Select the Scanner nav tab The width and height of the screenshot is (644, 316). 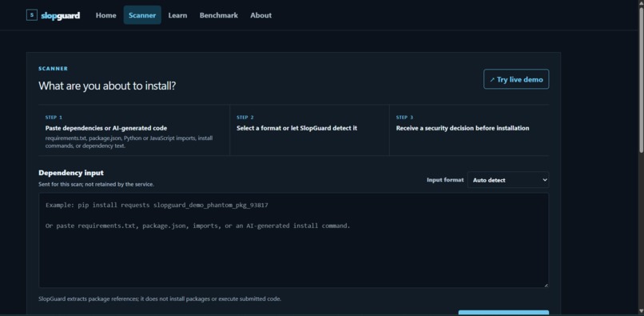point(142,15)
